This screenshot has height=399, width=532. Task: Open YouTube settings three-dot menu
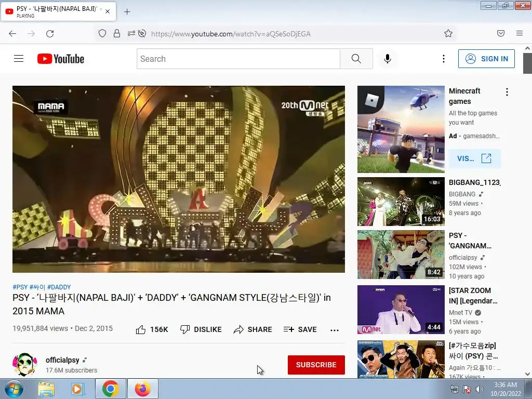tap(444, 59)
